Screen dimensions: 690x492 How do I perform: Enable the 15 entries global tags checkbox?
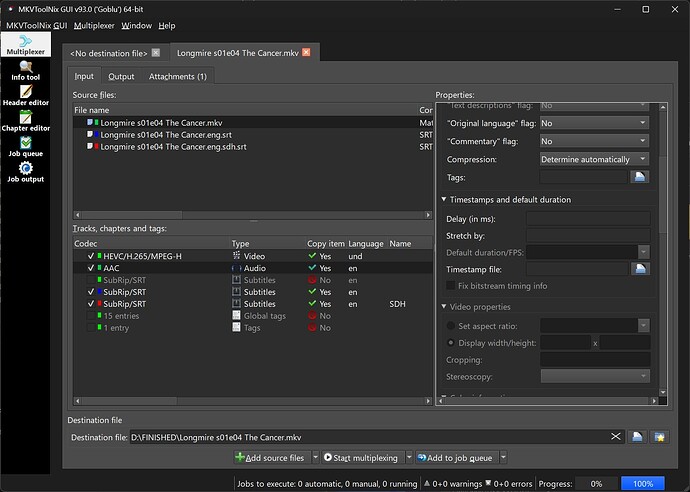(x=91, y=316)
